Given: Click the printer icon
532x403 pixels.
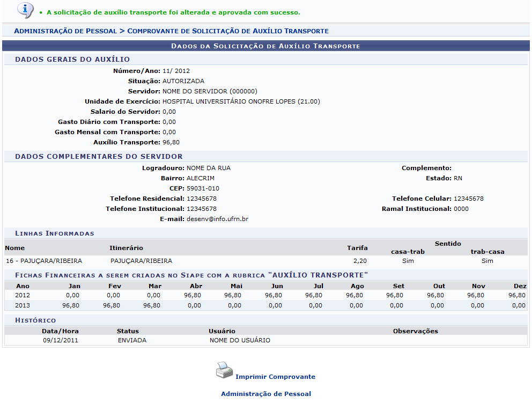Looking at the screenshot, I should point(224,370).
